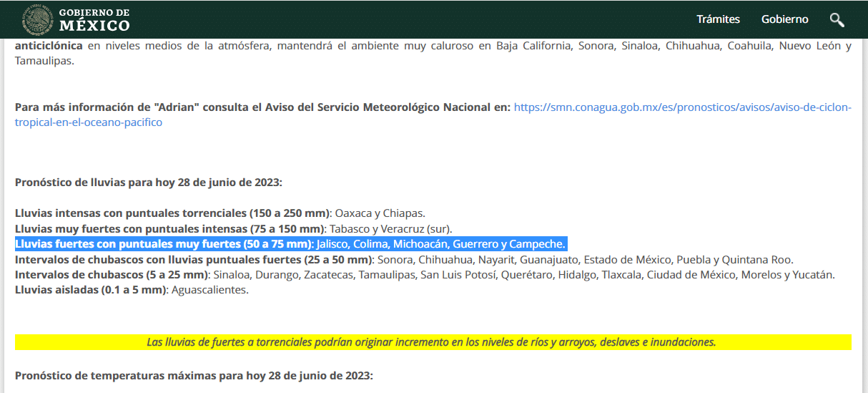Click the 'Oaxaca y Chiapas' text
Viewport: 868px width, 393px height.
(x=380, y=213)
